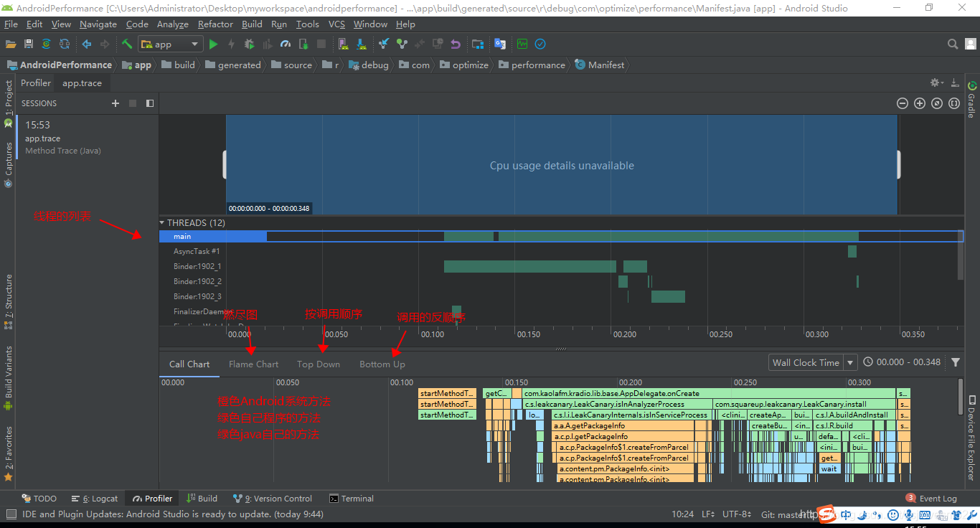Image resolution: width=980 pixels, height=528 pixels.
Task: Open AVD Manager icon in toolbar
Action: pos(343,44)
